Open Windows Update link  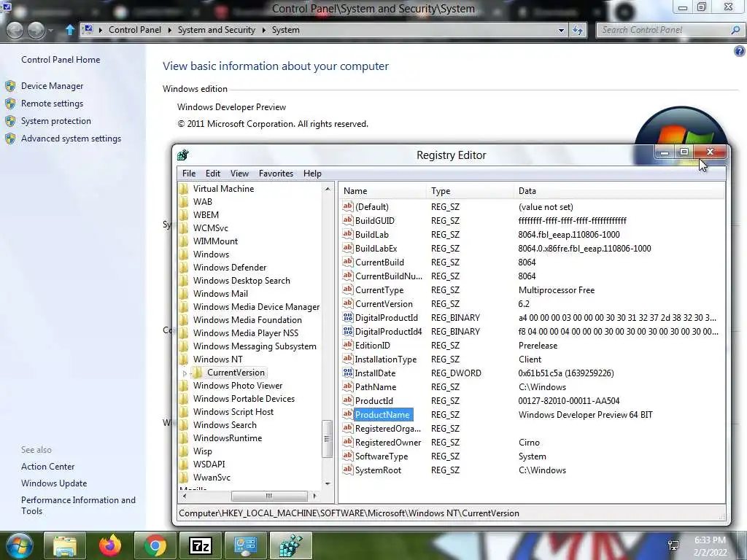(54, 483)
